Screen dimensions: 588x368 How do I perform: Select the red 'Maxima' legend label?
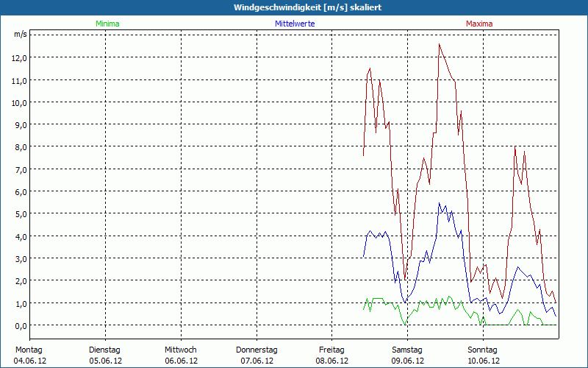coord(479,24)
